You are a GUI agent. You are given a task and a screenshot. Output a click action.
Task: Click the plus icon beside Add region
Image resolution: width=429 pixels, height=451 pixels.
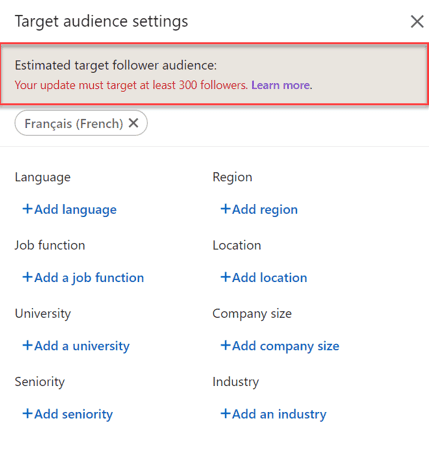(225, 209)
